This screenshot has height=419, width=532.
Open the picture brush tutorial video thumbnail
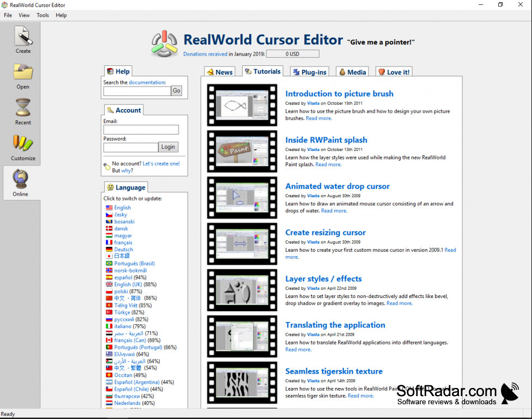(x=242, y=105)
